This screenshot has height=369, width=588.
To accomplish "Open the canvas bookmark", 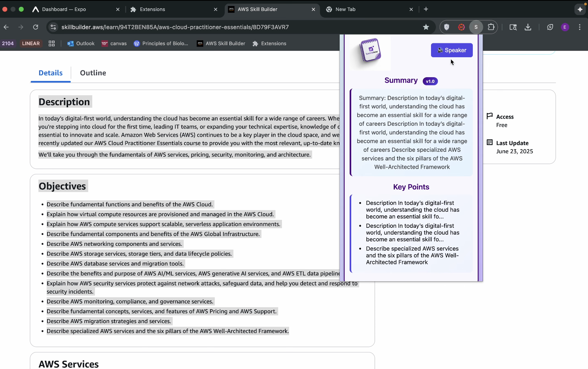I will click(x=114, y=44).
